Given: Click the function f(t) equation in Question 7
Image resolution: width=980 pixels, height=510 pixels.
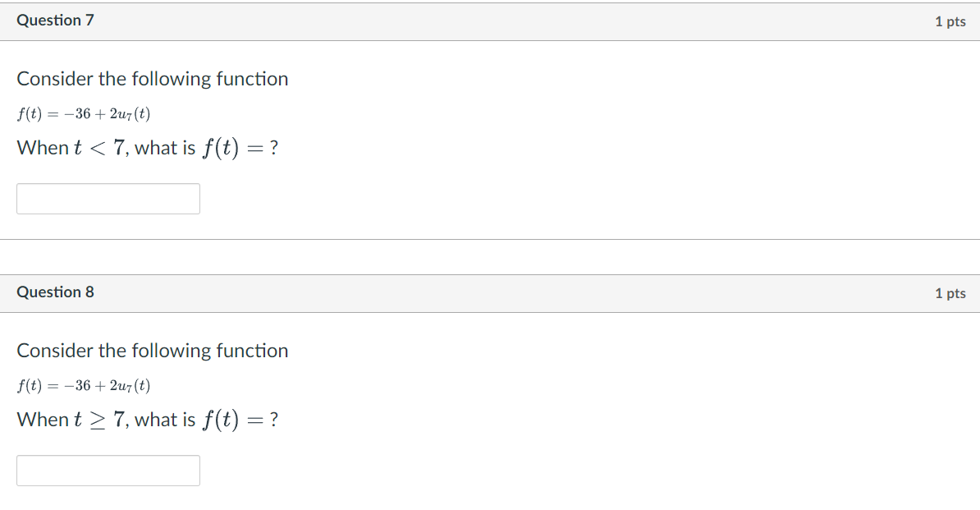Looking at the screenshot, I should (x=82, y=113).
